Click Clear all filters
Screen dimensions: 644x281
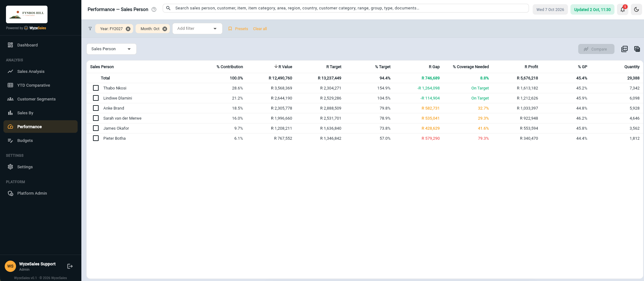point(260,29)
